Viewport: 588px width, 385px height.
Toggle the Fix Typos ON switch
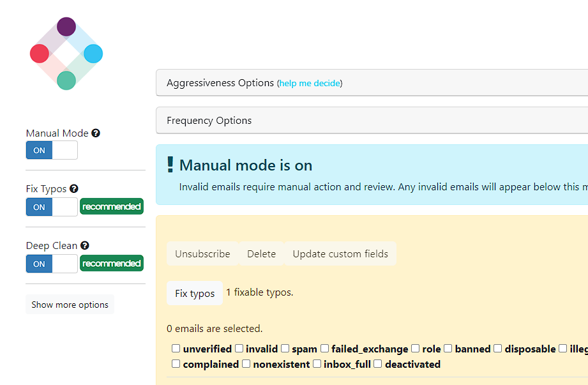(52, 207)
